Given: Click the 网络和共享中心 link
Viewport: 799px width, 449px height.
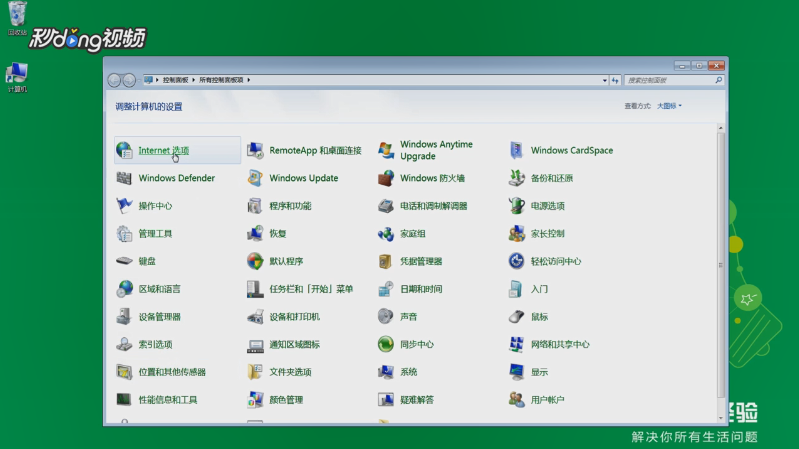Looking at the screenshot, I should click(560, 344).
